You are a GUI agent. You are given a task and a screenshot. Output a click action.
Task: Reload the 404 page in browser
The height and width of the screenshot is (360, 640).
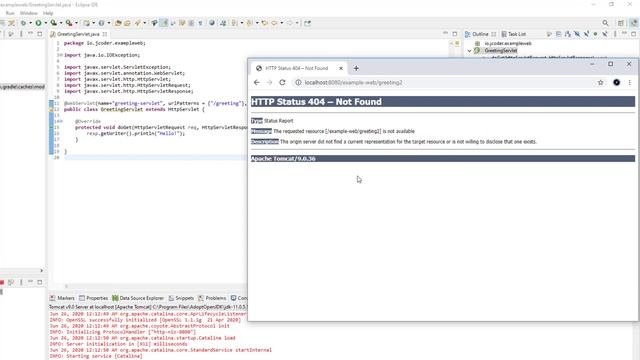click(x=282, y=82)
